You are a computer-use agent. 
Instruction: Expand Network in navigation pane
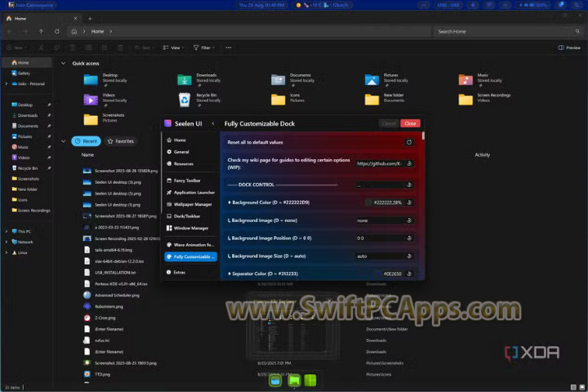click(x=7, y=242)
